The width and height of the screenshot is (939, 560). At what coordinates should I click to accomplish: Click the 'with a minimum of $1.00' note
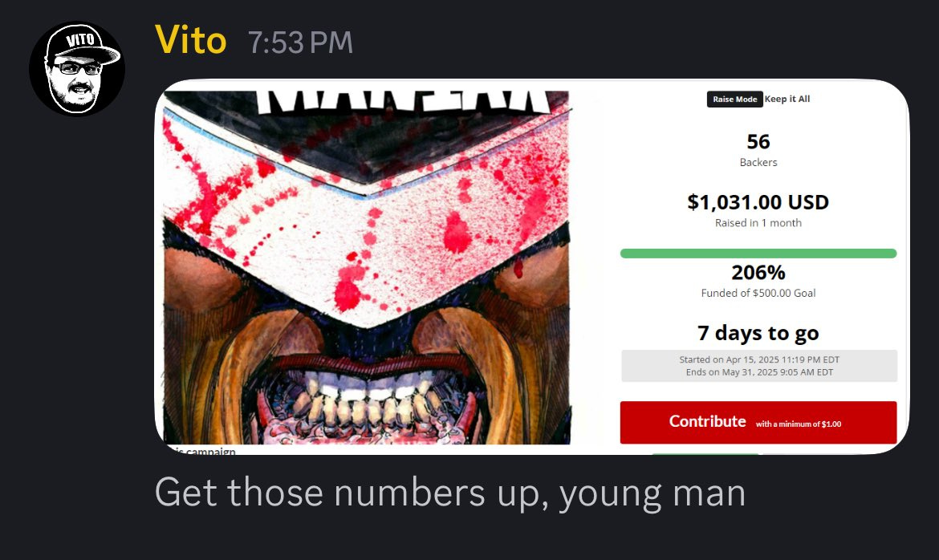click(799, 424)
